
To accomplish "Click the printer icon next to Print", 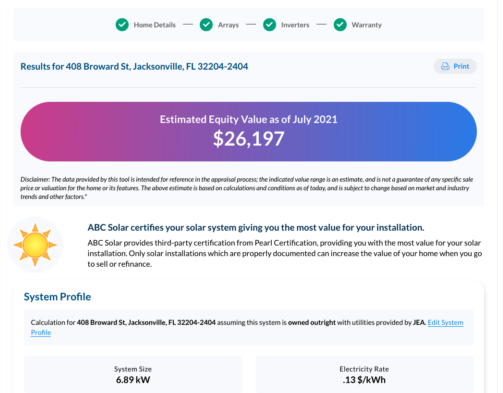I will tap(445, 66).
